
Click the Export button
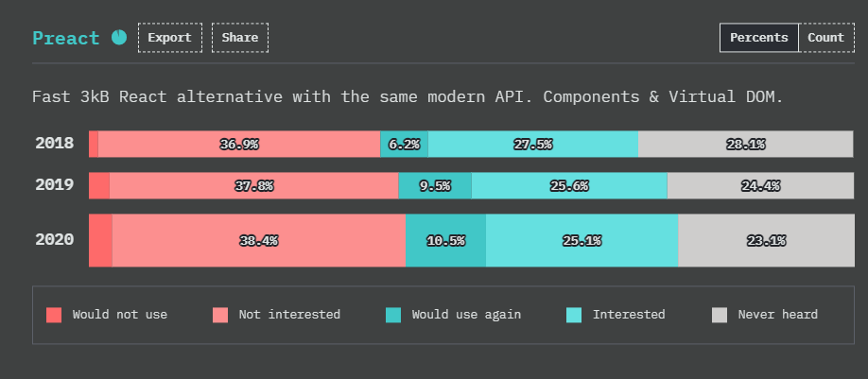[x=170, y=38]
